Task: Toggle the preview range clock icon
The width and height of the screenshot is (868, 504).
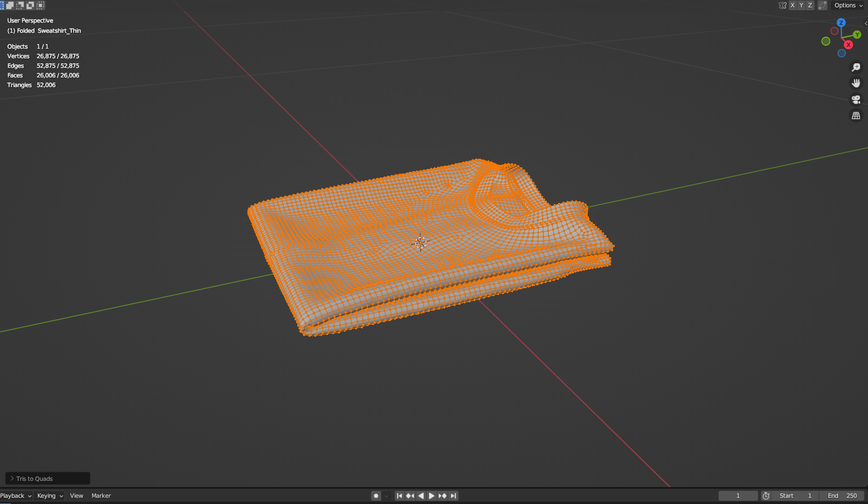Action: point(766,496)
